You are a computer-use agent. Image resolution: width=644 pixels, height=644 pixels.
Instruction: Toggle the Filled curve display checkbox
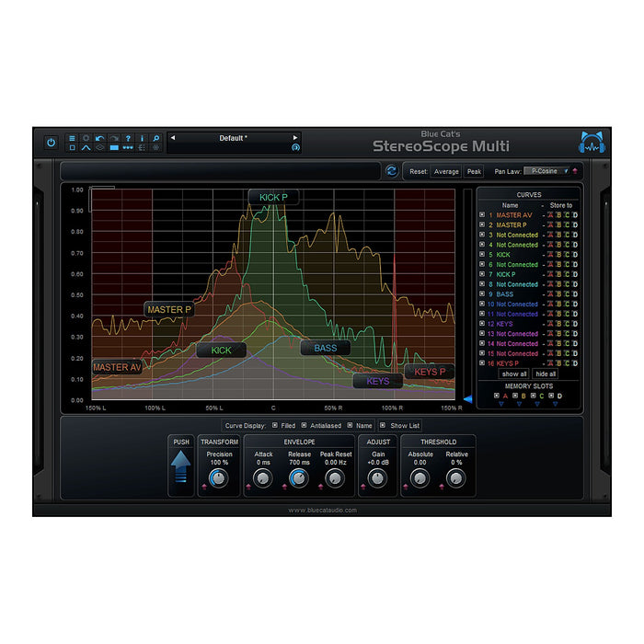[275, 425]
